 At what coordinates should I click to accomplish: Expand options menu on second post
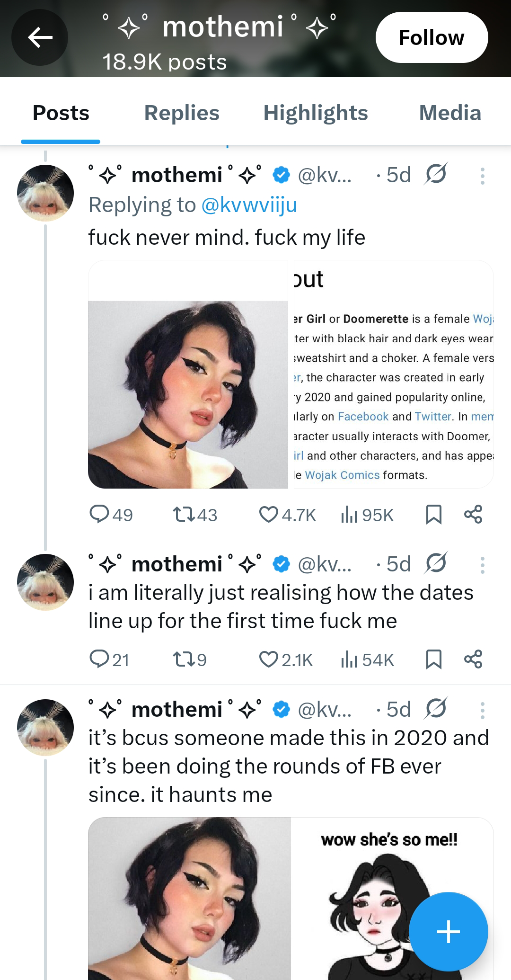pyautogui.click(x=482, y=565)
